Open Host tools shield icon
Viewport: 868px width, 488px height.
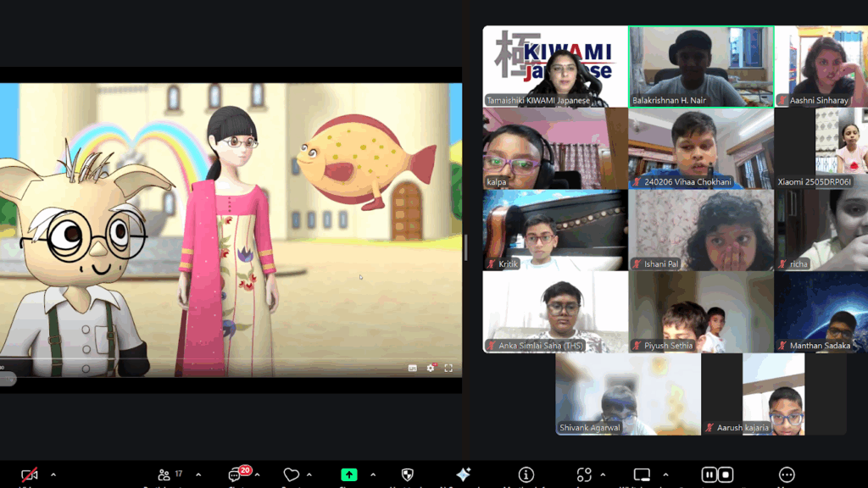(407, 475)
